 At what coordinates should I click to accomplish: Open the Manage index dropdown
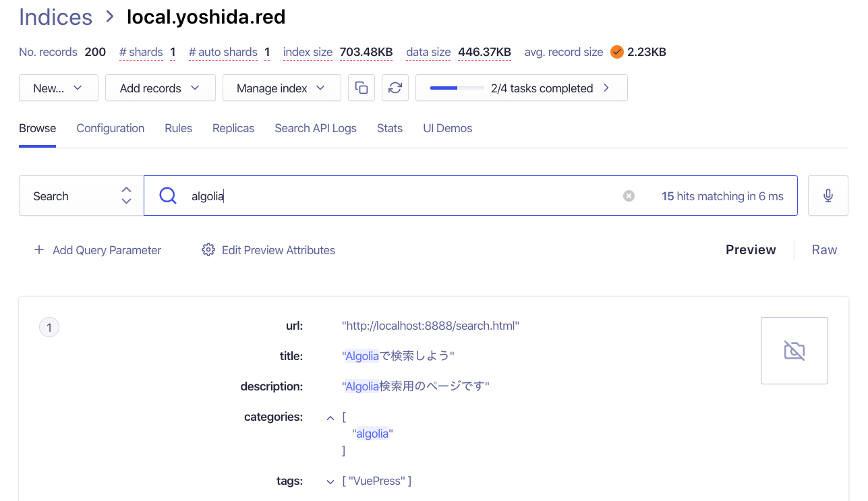282,88
